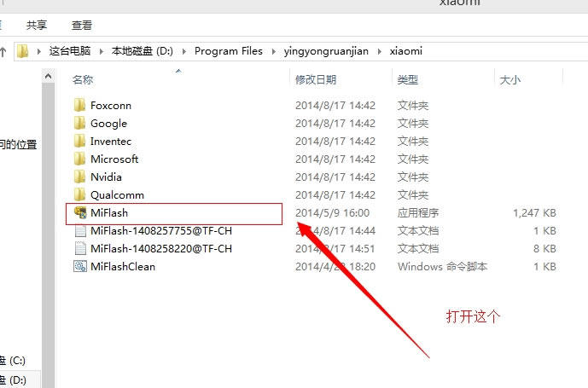This screenshot has width=588, height=388.
Task: Sort by 大小 column header
Action: coord(509,79)
